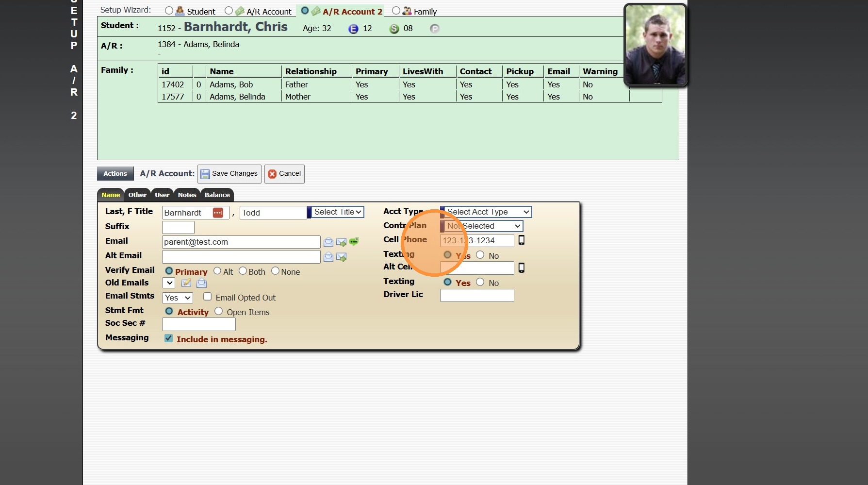The height and width of the screenshot is (485, 868).
Task: Open the red lookup icon beside Barnhardt
Action: coord(218,213)
